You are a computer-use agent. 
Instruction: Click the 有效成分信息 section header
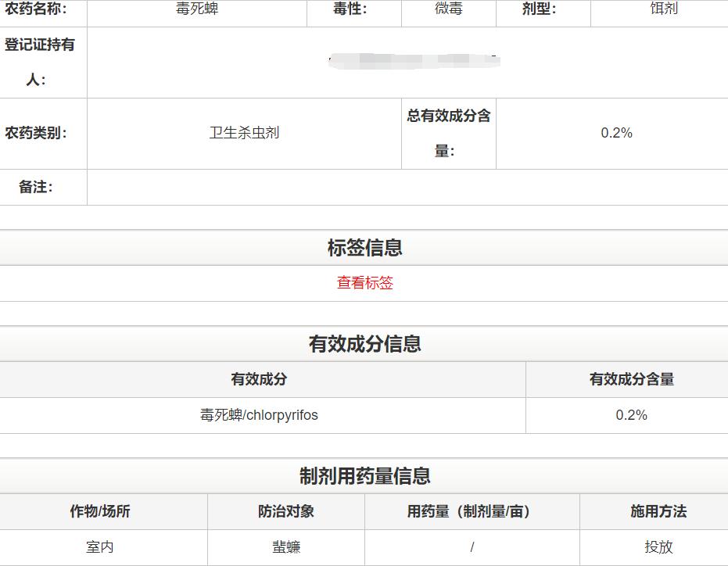(364, 343)
